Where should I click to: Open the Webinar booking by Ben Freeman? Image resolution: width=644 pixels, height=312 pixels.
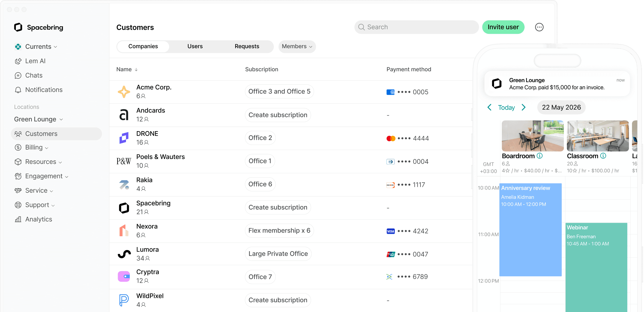pos(596,267)
